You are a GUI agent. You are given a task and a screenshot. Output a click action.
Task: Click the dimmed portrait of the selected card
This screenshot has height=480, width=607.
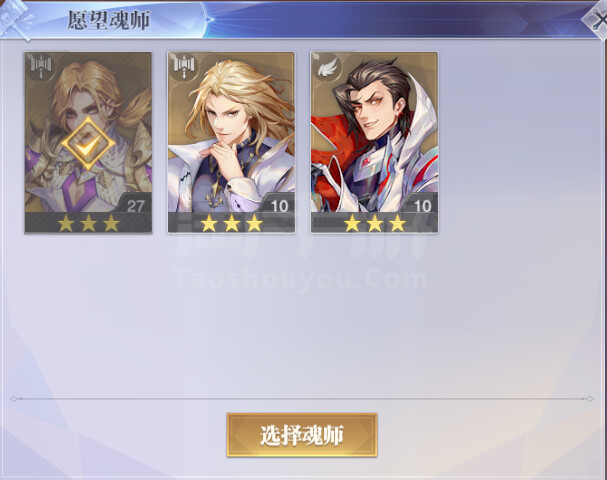(88, 132)
